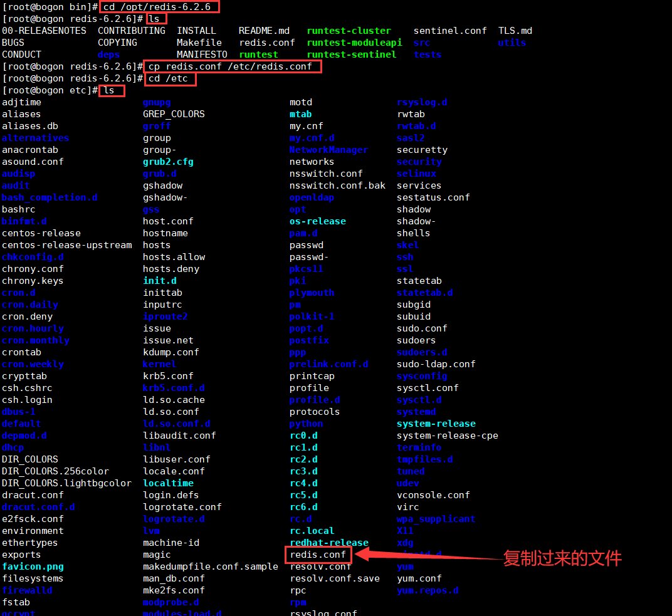This screenshot has width=672, height=616.
Task: Select the localtime link
Action: coord(168,483)
